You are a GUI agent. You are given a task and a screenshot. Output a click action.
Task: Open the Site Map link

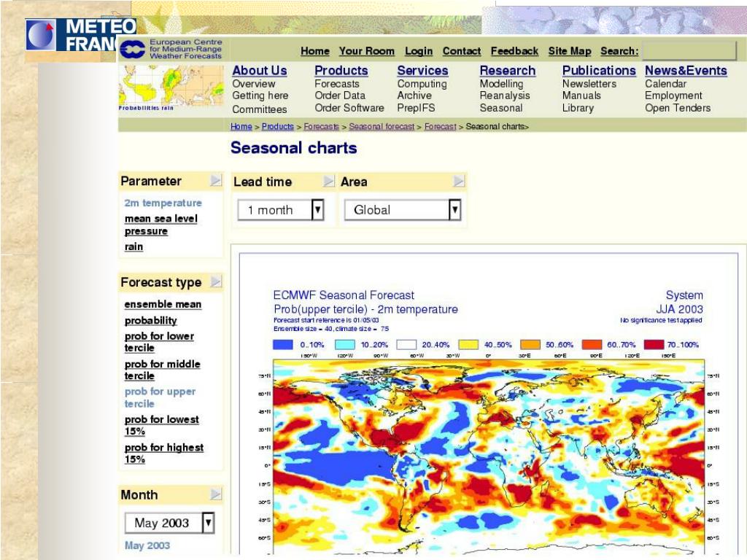(570, 51)
